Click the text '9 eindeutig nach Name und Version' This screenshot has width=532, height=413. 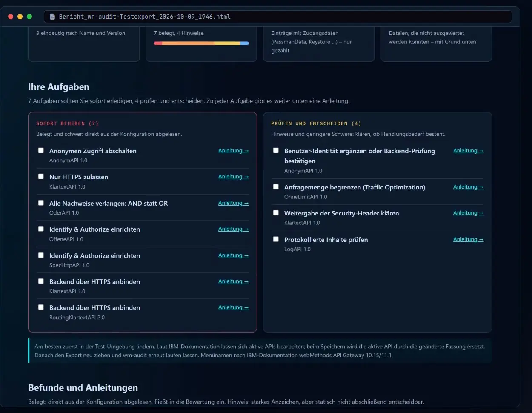[80, 33]
